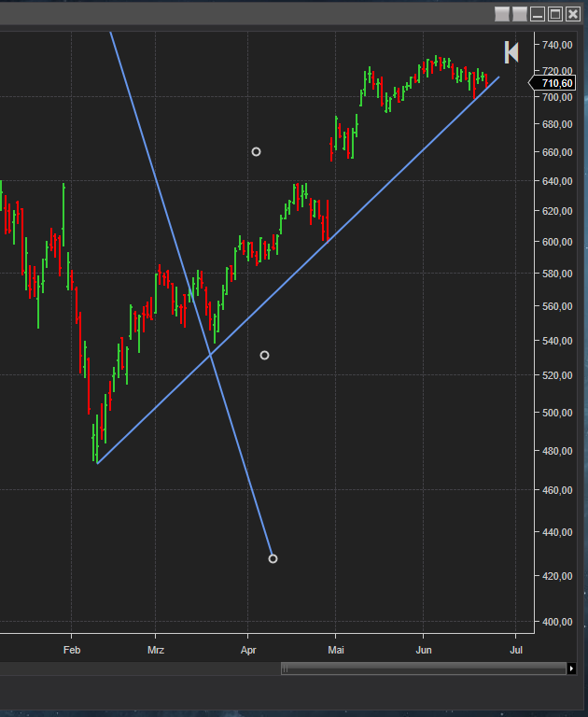Click the 480,00 price axis label
The image size is (588, 717).
(557, 451)
